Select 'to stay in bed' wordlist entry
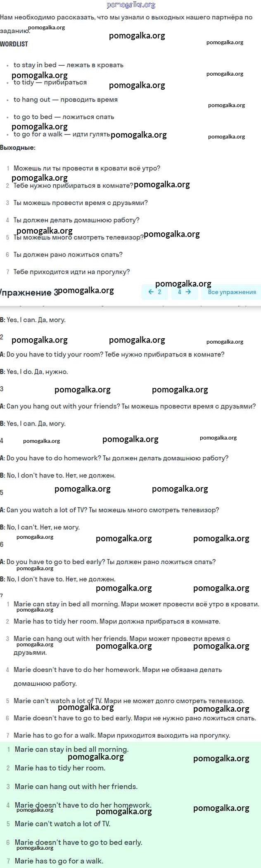 tap(68, 65)
